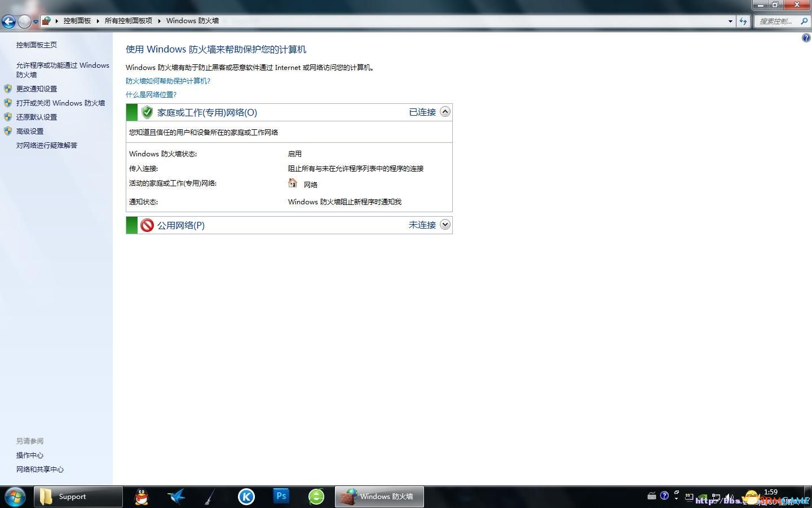Click the Back navigation arrow button

[x=8, y=22]
